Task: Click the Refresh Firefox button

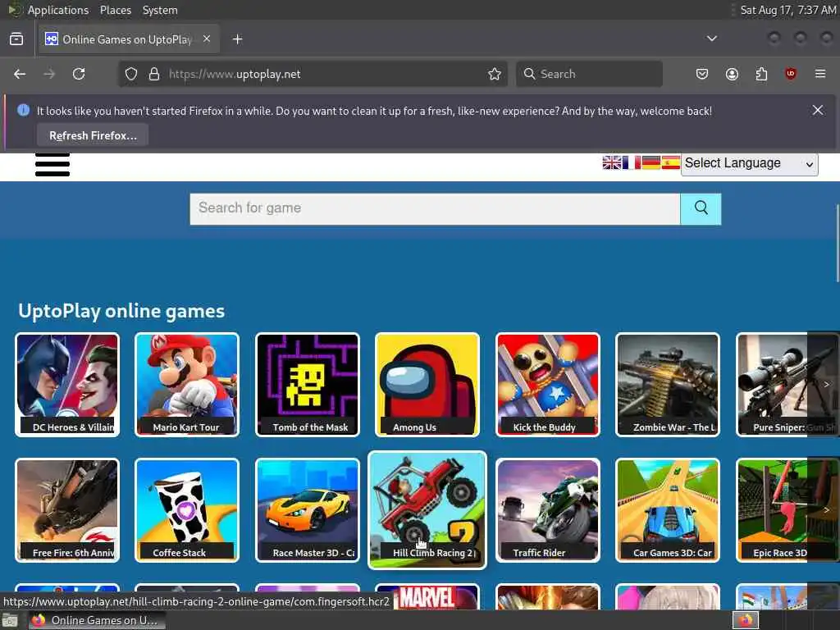Action: (93, 135)
